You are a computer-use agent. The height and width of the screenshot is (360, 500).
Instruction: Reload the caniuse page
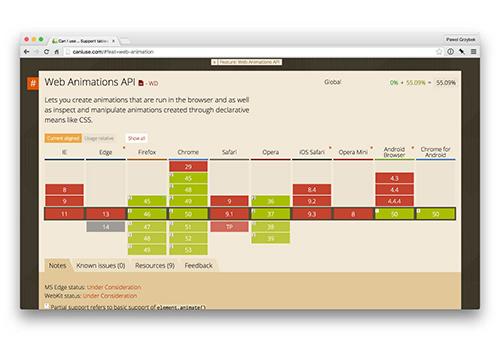coord(46,52)
